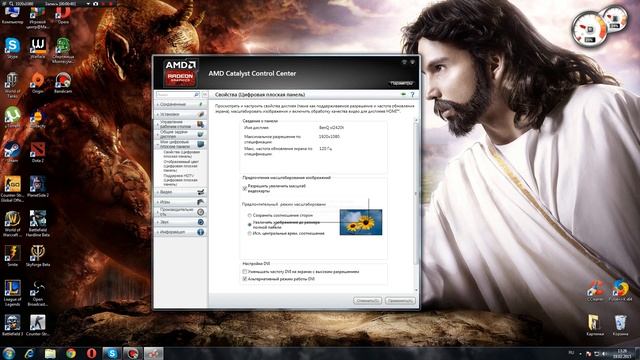
Task: Expand the Video sidebar category
Action: click(180, 192)
